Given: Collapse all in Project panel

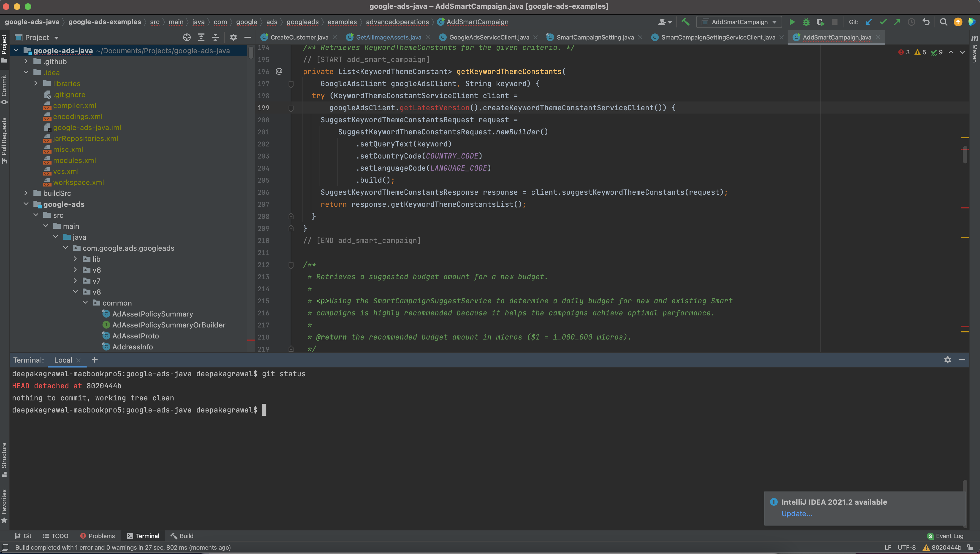Looking at the screenshot, I should (x=215, y=37).
